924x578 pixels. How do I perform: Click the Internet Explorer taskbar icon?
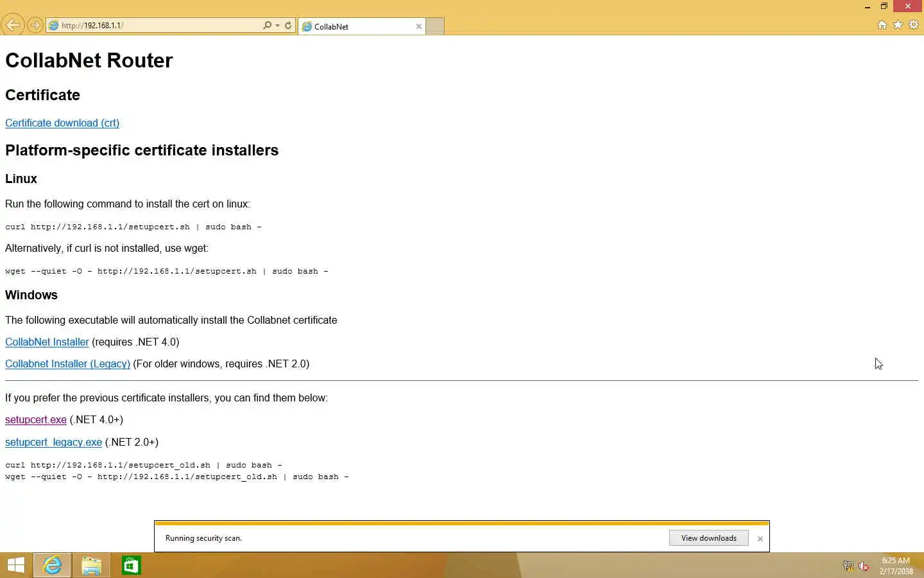click(52, 565)
